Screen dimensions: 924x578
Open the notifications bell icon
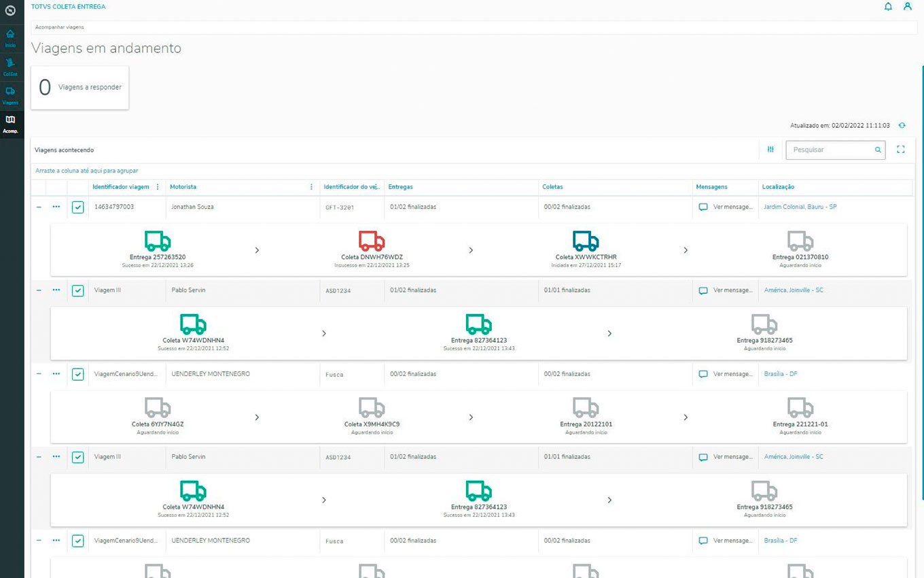(x=888, y=7)
